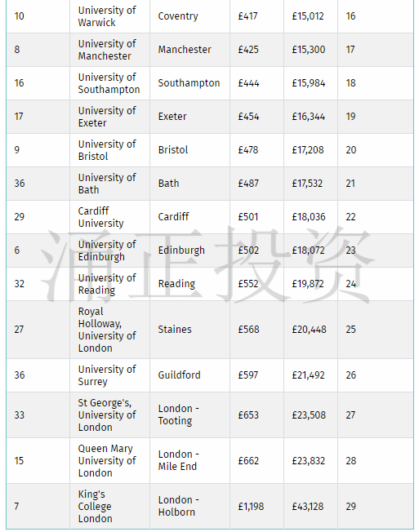Click the University of Warwick cell
Screen dimensions: 419x532
109,16
